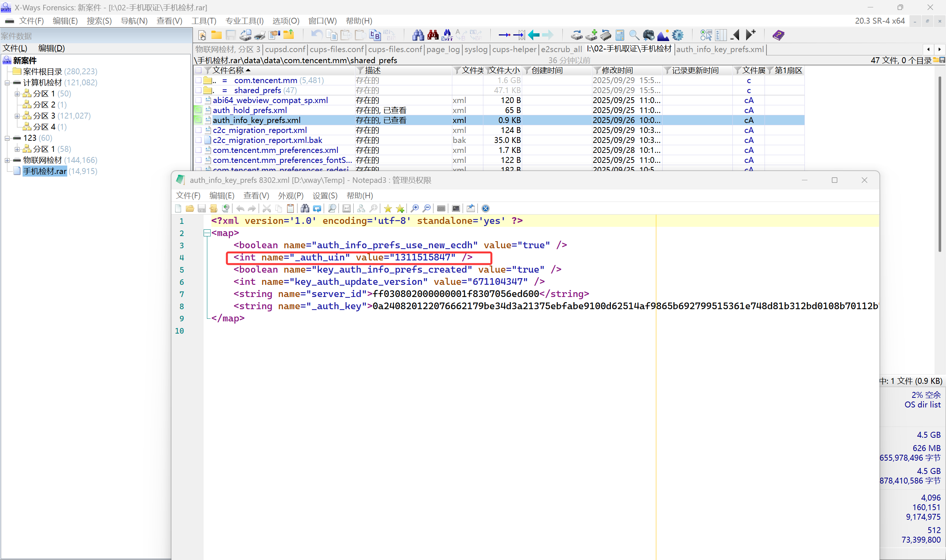Toggle checkbox beside auth_hold_prefs.xml
946x560 pixels.
point(198,110)
